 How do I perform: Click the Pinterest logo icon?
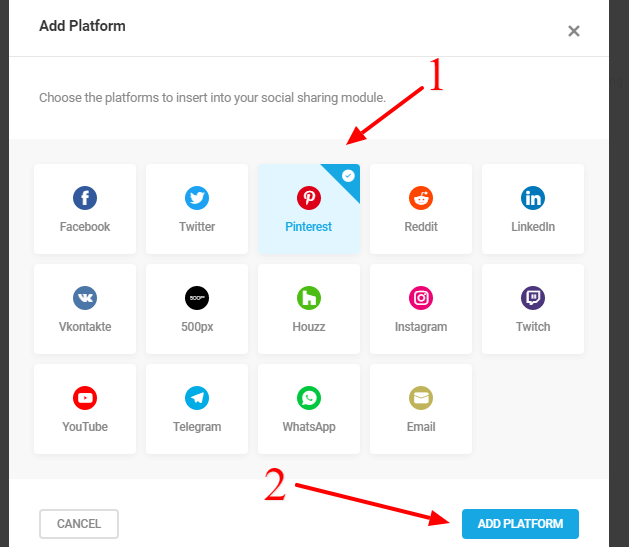(308, 198)
